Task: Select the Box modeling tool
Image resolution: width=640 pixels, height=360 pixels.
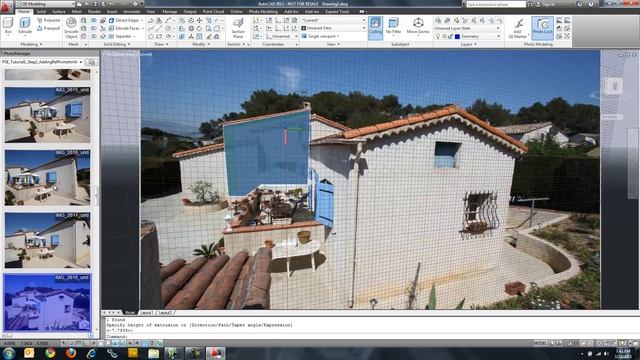Action: click(x=8, y=26)
